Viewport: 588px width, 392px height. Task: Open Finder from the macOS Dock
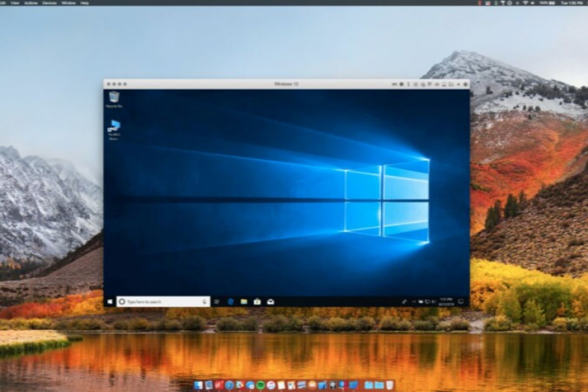click(x=198, y=385)
